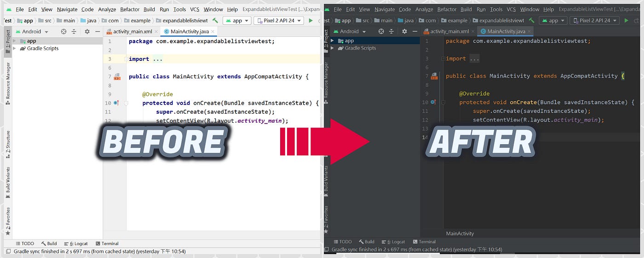Open 6: Logcat tool window in dark window
The image size is (644, 258).
click(x=393, y=241)
